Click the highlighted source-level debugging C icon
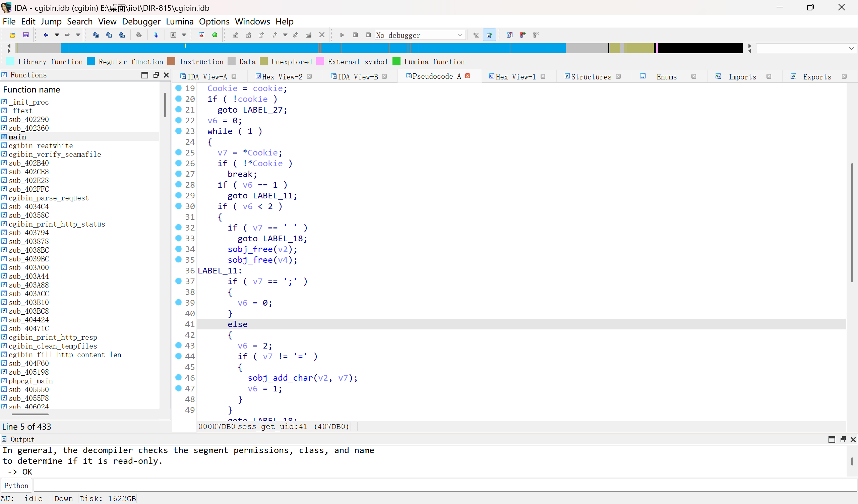 489,35
